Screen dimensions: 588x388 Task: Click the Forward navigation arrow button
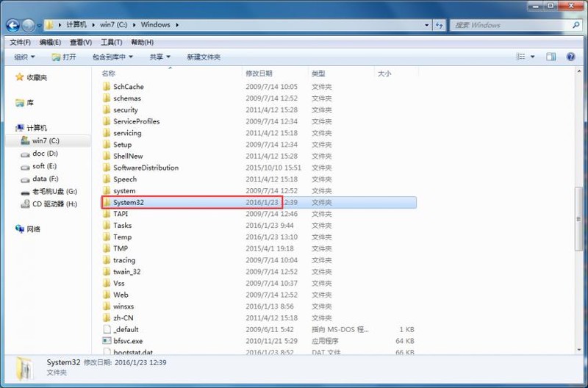28,26
